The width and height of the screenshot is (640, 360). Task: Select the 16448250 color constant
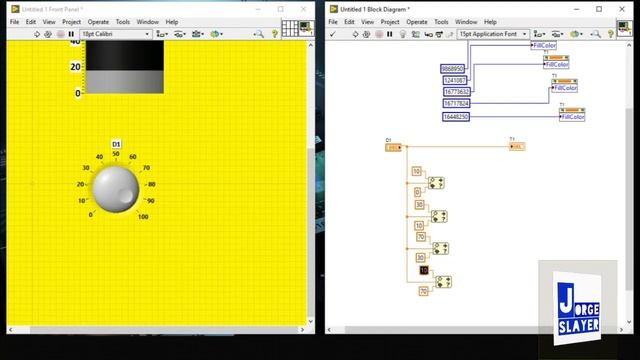(456, 117)
